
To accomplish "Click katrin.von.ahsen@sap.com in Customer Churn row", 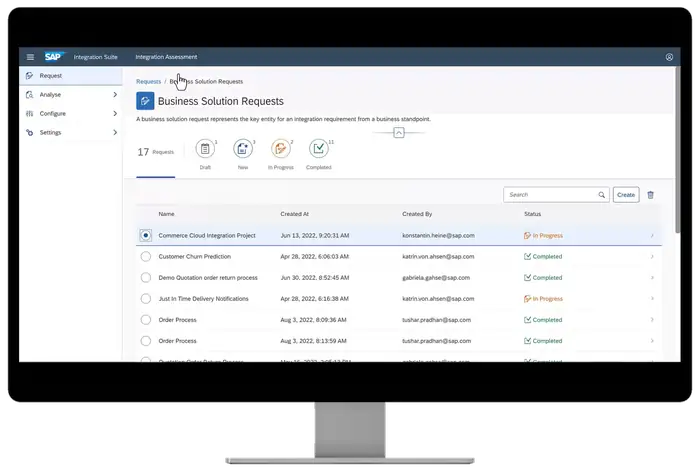I will [438, 257].
